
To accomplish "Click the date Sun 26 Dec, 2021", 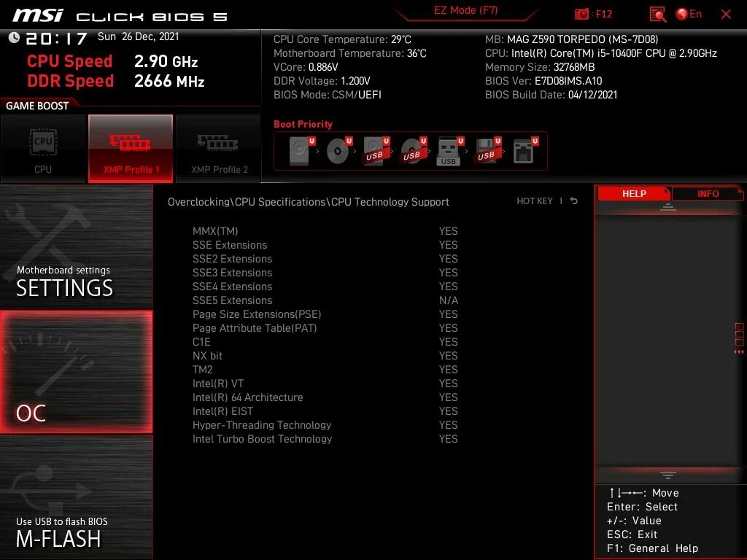I will click(x=138, y=36).
